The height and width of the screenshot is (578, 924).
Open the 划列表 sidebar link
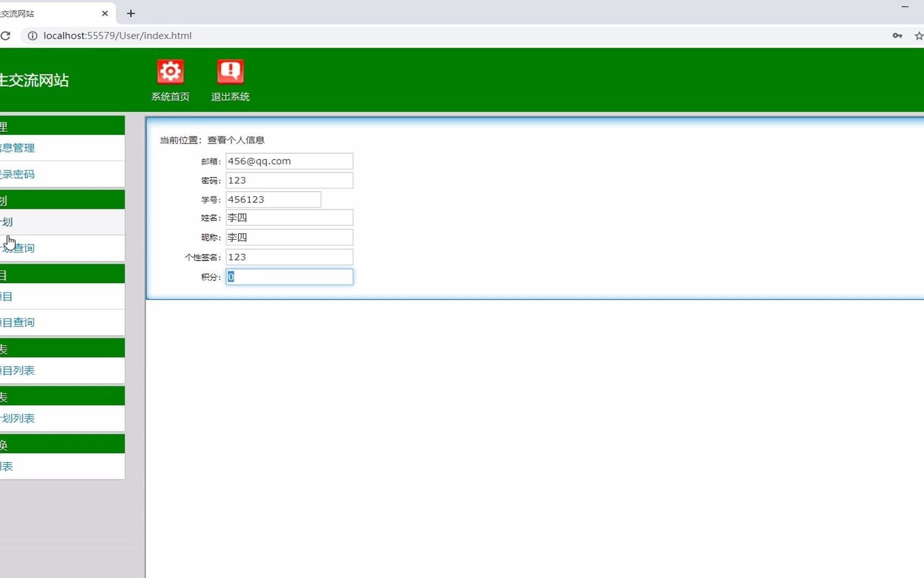coord(17,419)
